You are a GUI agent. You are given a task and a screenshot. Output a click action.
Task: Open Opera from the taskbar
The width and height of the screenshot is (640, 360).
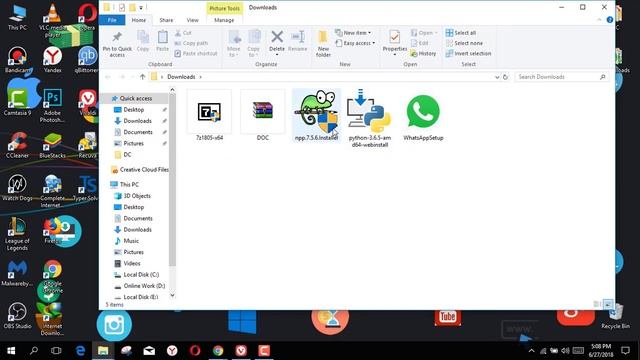point(195,351)
